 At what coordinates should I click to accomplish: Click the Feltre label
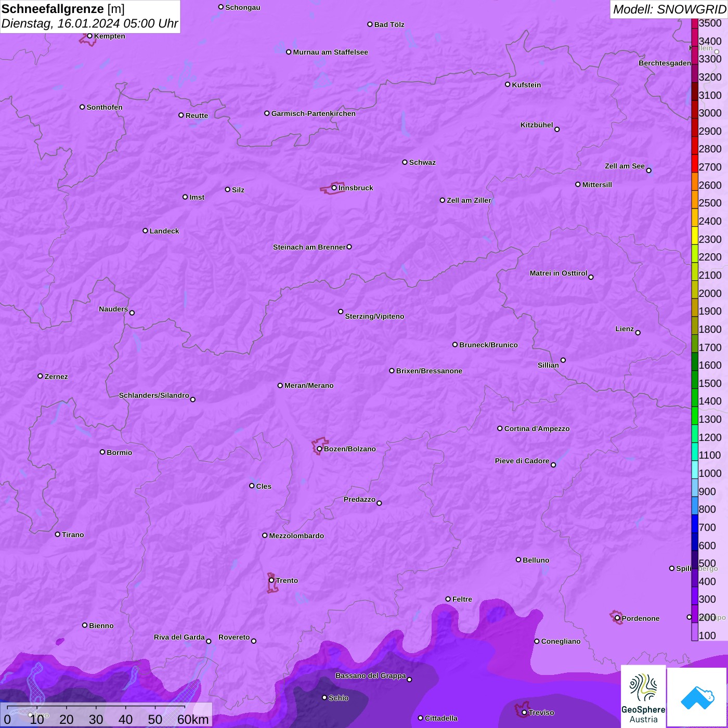pyautogui.click(x=462, y=599)
